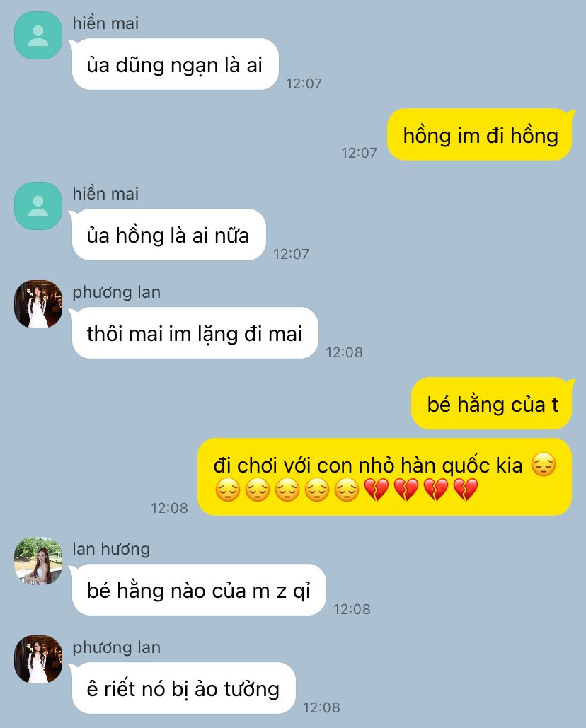Tap the 12:08 timestamp beside lan hương's message
The image size is (586, 728).
[352, 608]
